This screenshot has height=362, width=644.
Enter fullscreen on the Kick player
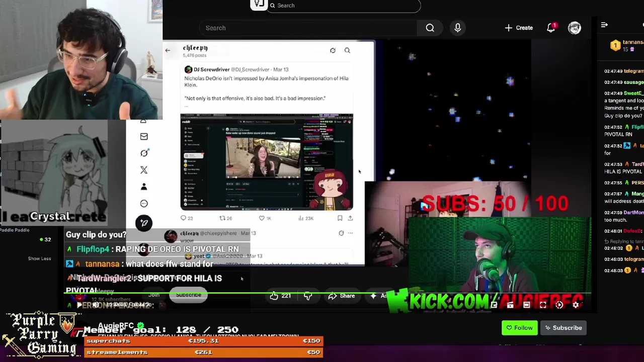tap(543, 305)
